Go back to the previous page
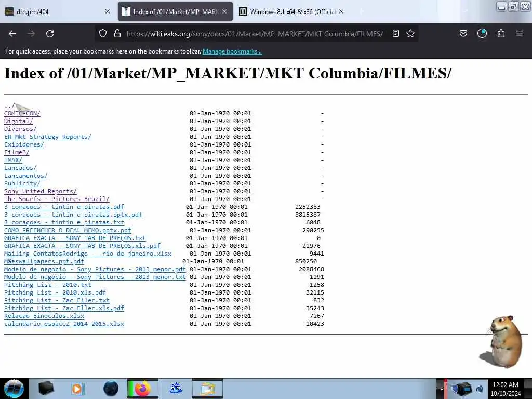 [x=12, y=34]
